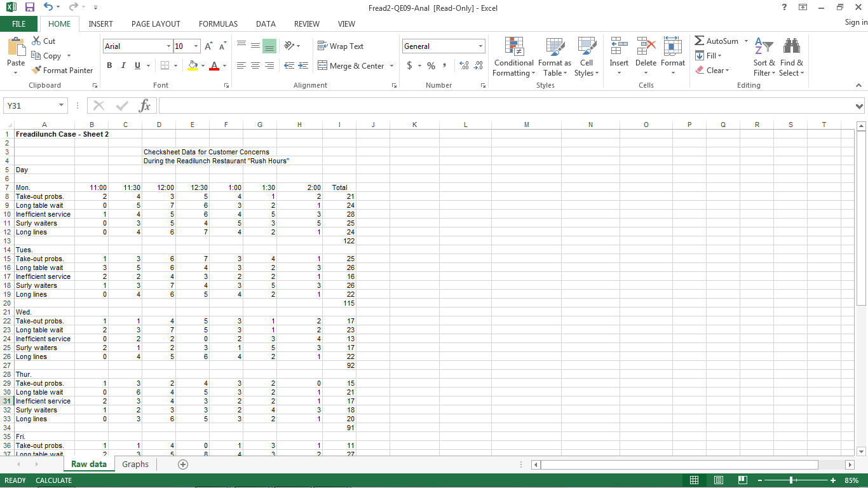This screenshot has width=868, height=488.
Task: Click the green FILE button
Action: [19, 24]
